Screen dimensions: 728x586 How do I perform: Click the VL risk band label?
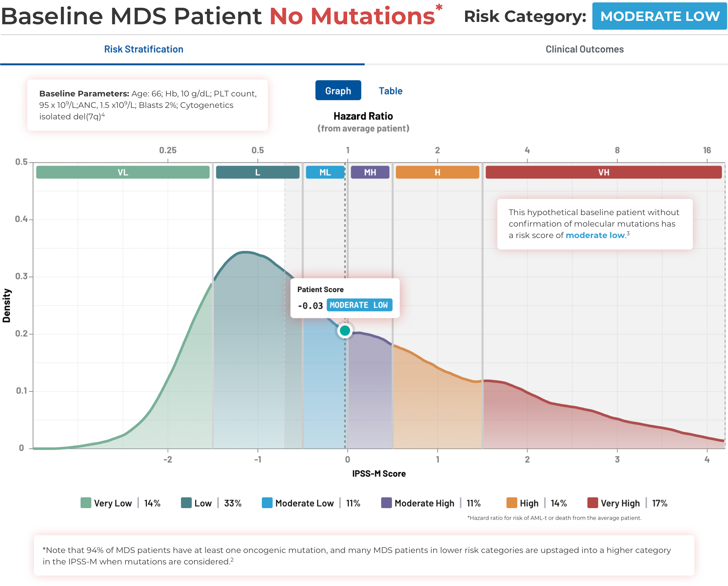click(x=123, y=172)
